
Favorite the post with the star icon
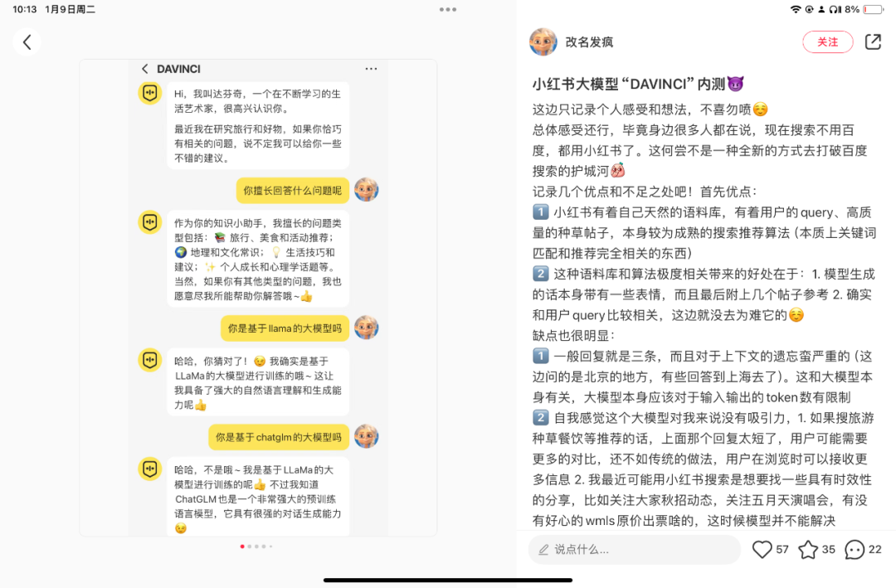[808, 550]
